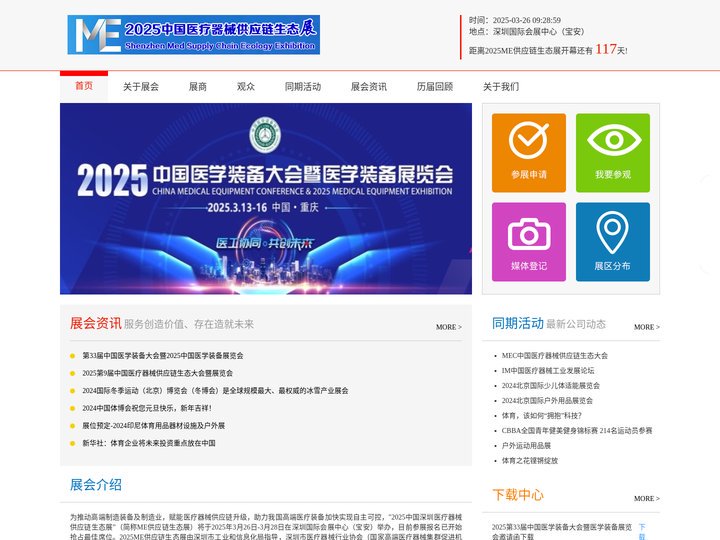
Task: Open activity 体育之花铿锵绽放
Action: (529, 460)
